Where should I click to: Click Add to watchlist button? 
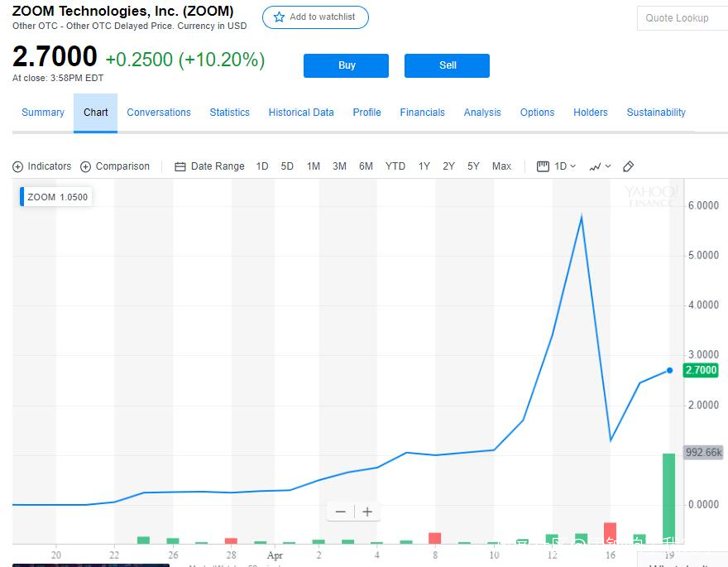coord(315,17)
